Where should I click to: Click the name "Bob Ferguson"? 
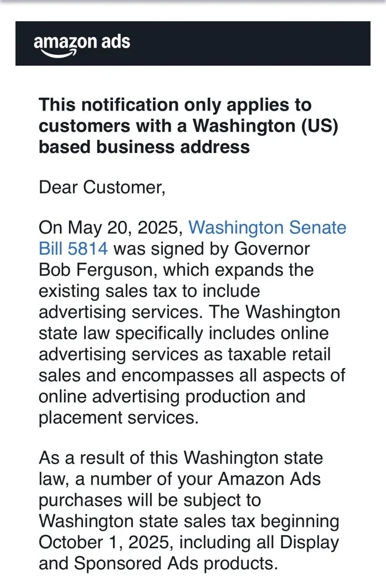(94, 270)
